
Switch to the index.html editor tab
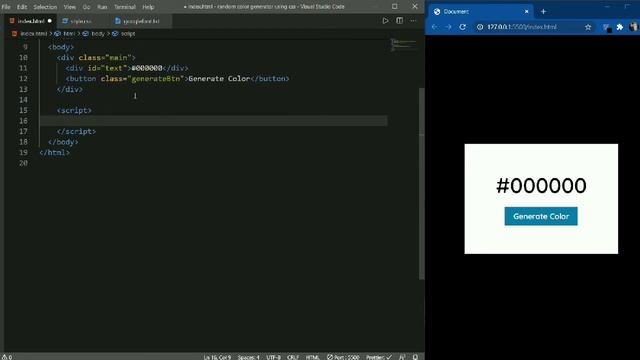(31, 21)
